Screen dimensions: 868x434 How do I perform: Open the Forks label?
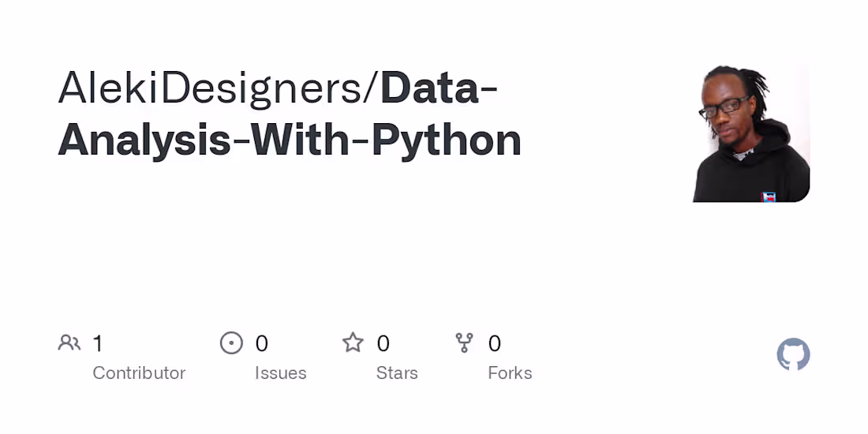coord(510,372)
